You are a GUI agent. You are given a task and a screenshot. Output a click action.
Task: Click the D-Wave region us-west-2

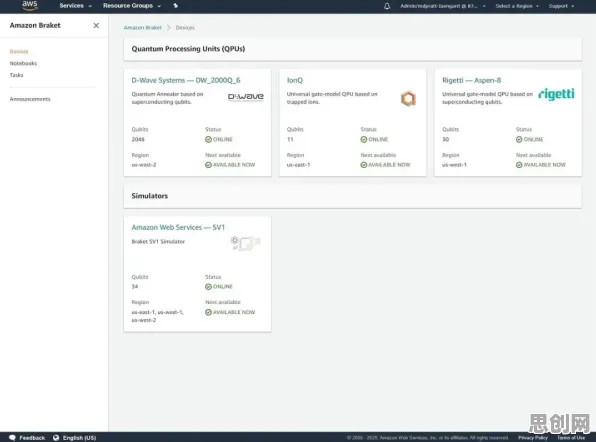144,165
